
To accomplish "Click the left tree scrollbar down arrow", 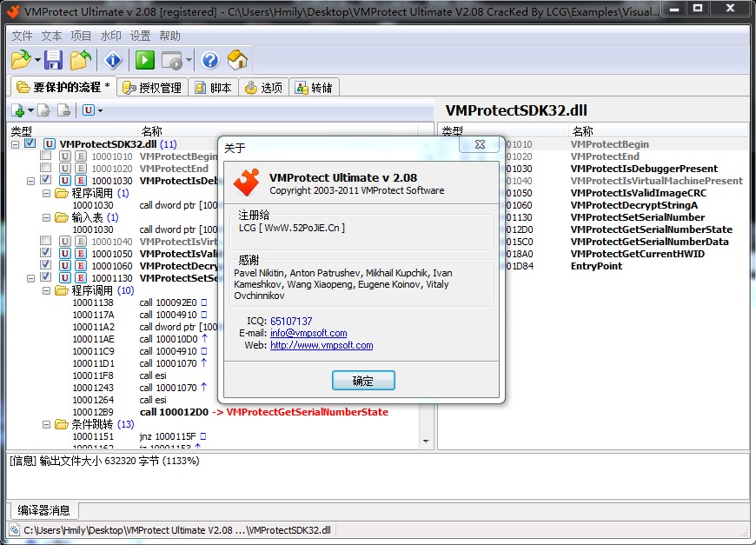I will tap(426, 441).
